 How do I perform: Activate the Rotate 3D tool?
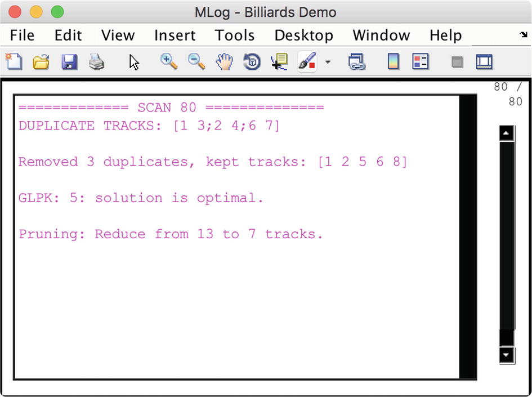252,62
